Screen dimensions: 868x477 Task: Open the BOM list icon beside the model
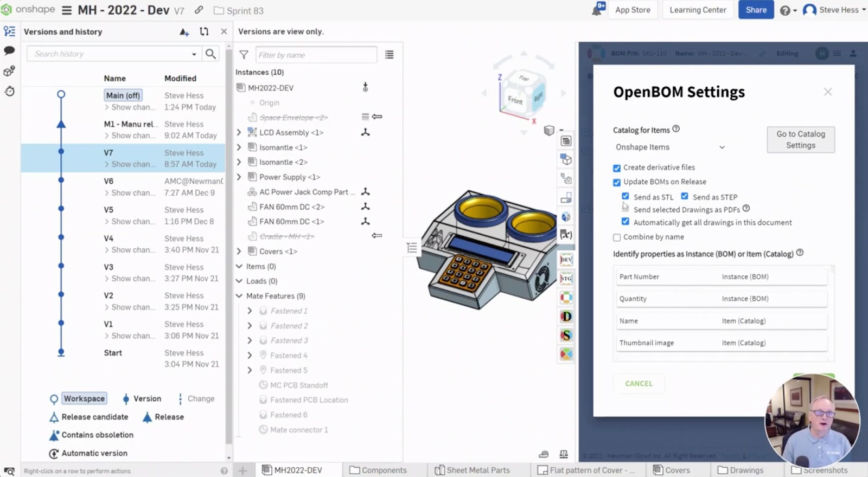pyautogui.click(x=412, y=248)
